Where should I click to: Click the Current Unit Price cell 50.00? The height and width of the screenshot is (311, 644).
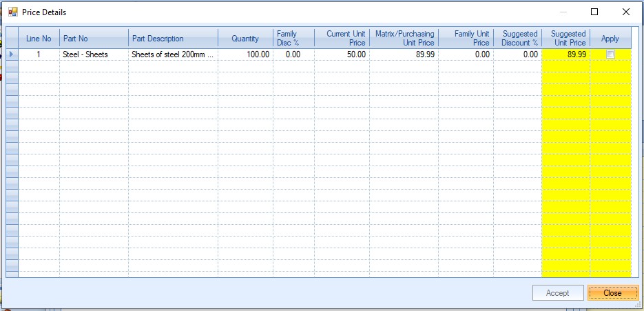pyautogui.click(x=342, y=54)
